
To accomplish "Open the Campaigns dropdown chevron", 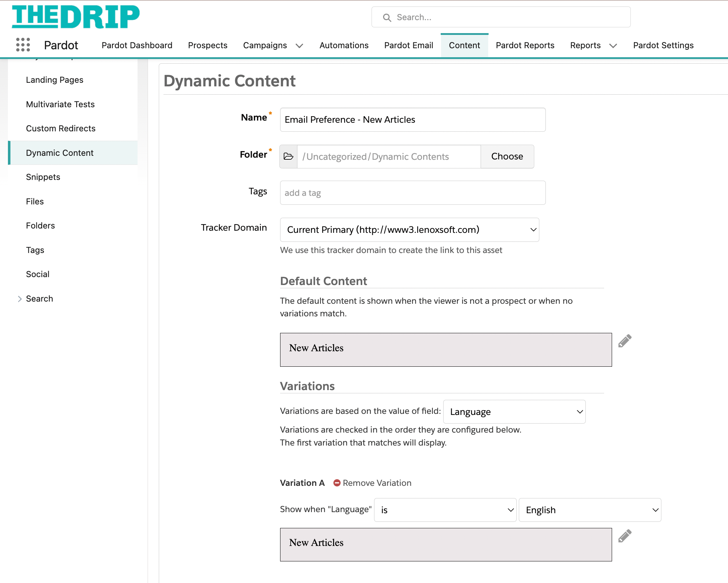I will pos(299,46).
